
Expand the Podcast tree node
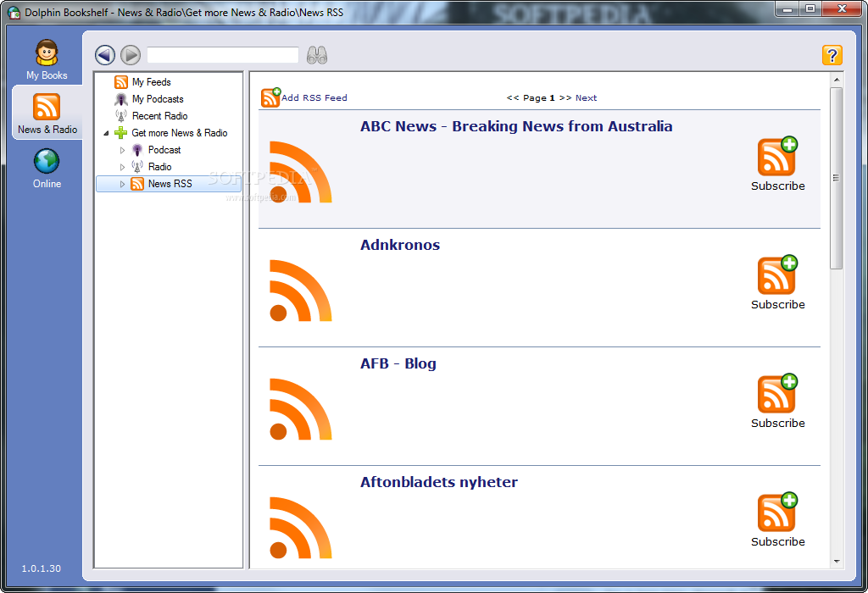122,151
